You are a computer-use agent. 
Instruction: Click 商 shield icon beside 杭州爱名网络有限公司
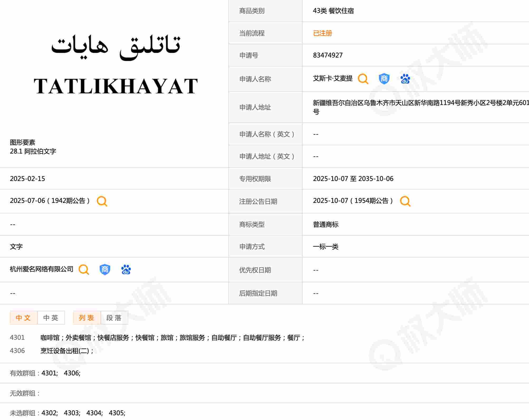[105, 269]
